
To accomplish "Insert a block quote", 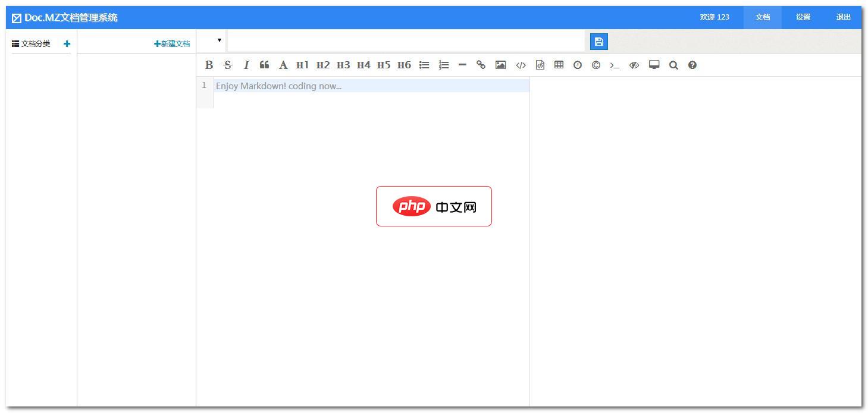I will coord(264,65).
